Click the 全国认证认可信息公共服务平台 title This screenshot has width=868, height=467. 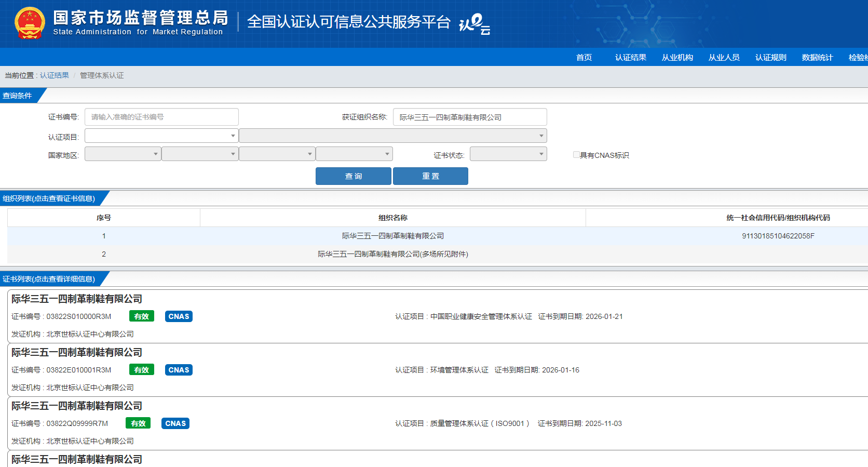click(x=349, y=22)
